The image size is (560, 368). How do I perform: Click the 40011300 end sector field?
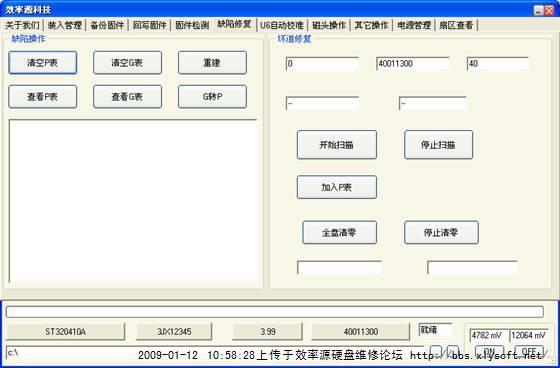pos(412,64)
